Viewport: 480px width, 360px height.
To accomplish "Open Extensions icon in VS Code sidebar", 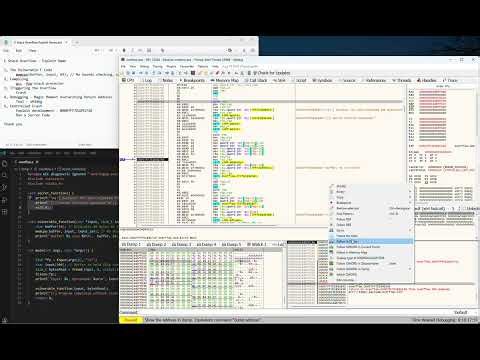I will [x=5, y=212].
